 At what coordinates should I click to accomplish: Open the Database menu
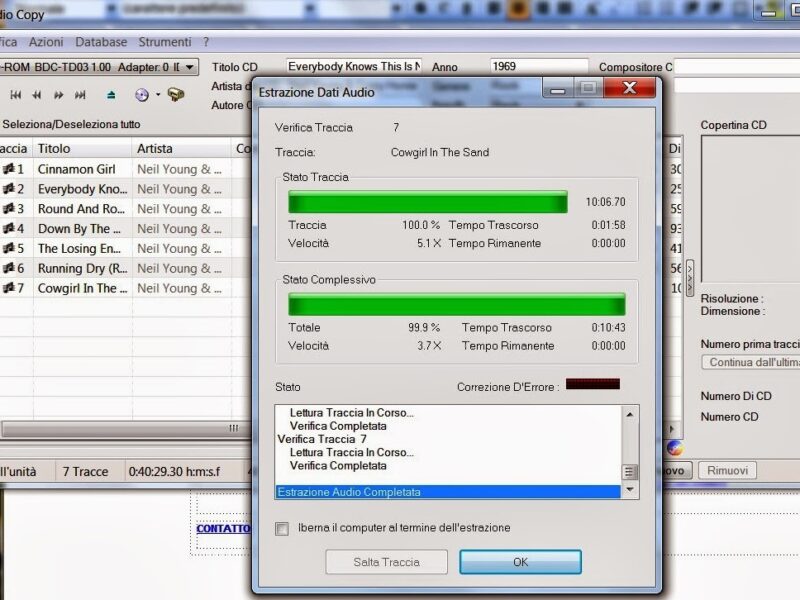point(101,42)
